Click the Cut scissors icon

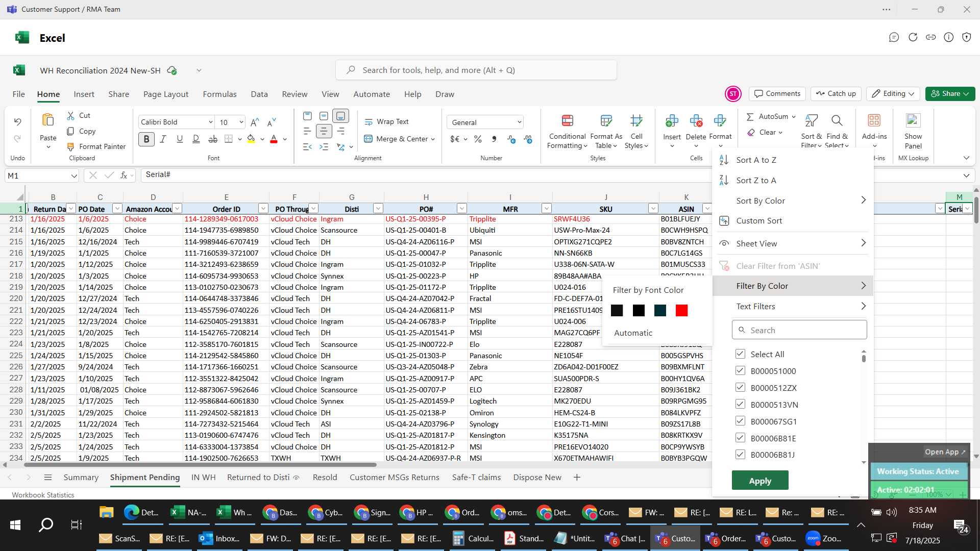pyautogui.click(x=71, y=116)
